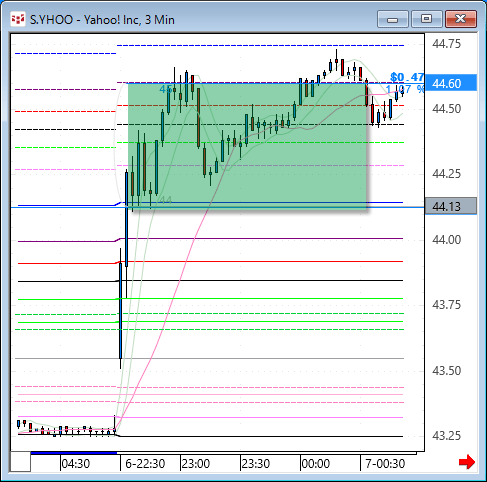Maximize the Yahoo! Inc chart window

(427, 19)
